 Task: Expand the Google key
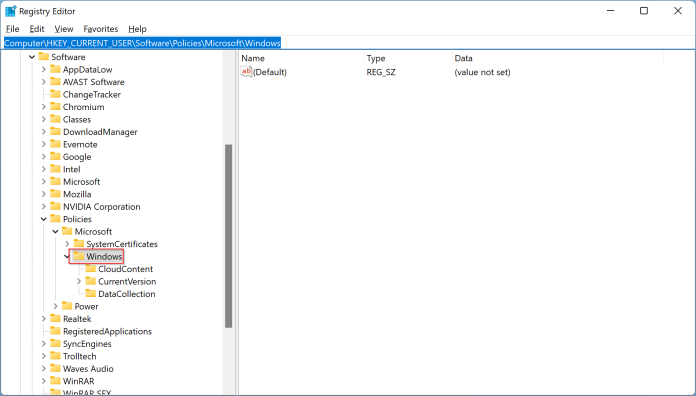(x=44, y=157)
